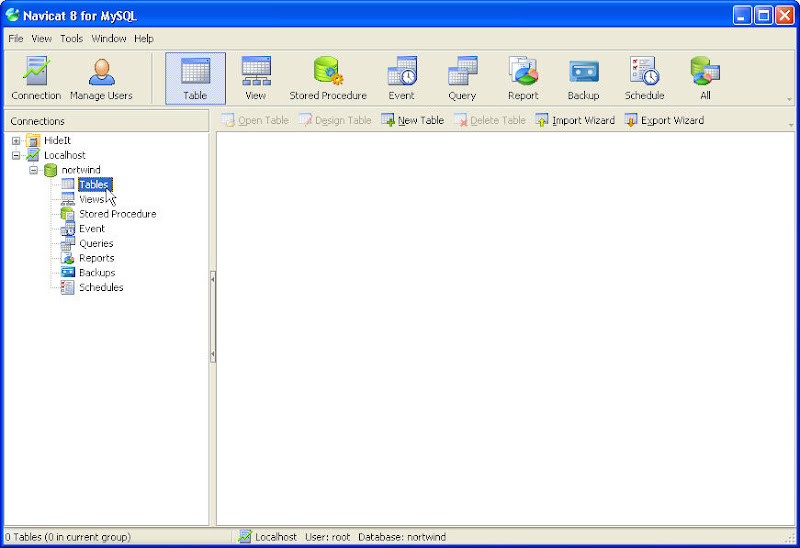
Task: Open the File menu
Action: (16, 39)
